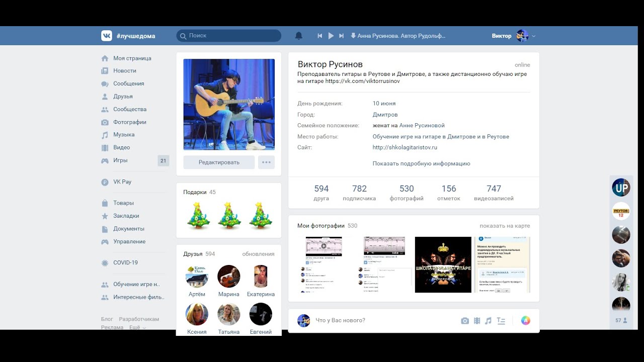Click the 782 подписчика counter
Screen dimensions: 644x362
(359, 193)
